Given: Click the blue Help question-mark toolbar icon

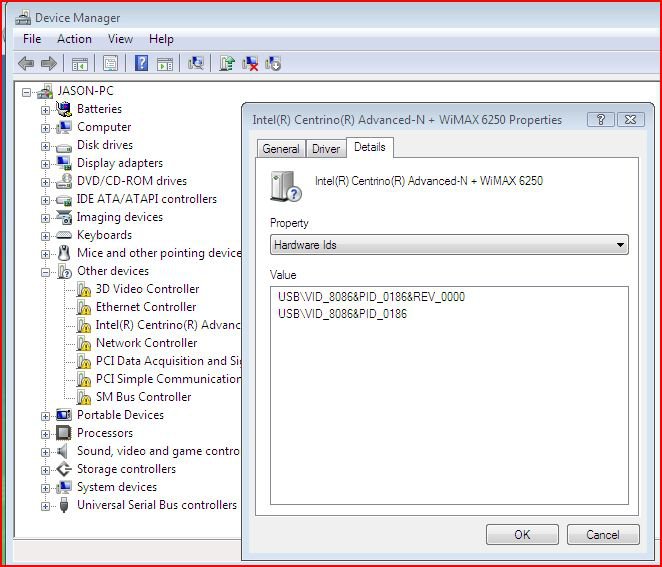Looking at the screenshot, I should pyautogui.click(x=141, y=63).
